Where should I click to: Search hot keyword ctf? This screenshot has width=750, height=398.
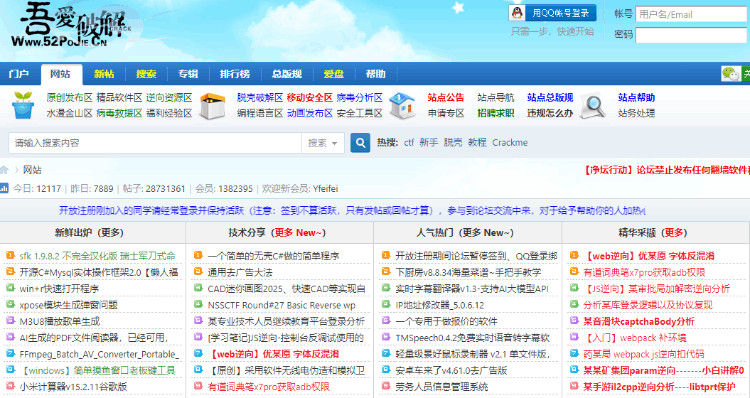(409, 143)
